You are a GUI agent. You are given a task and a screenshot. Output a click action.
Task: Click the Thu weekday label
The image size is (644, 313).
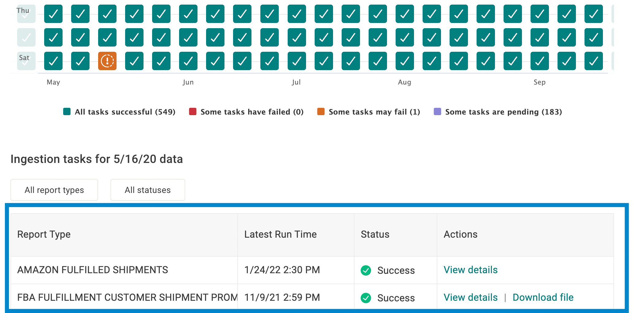[23, 10]
